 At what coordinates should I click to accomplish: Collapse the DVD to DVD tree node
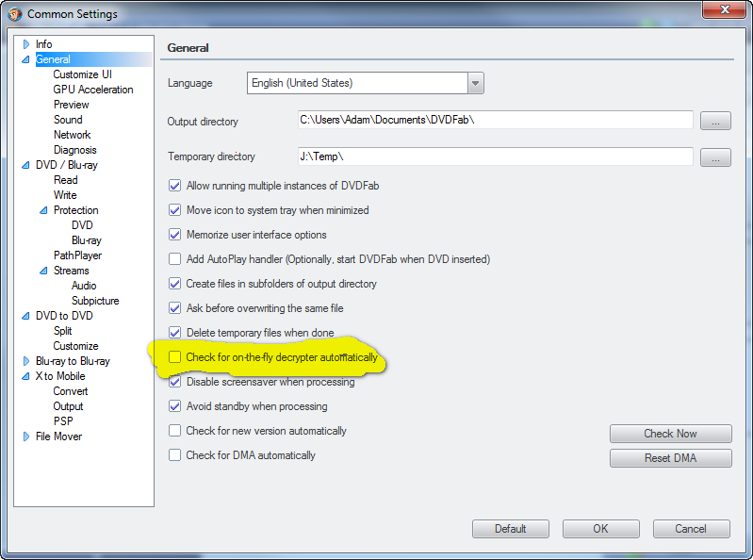pyautogui.click(x=26, y=316)
